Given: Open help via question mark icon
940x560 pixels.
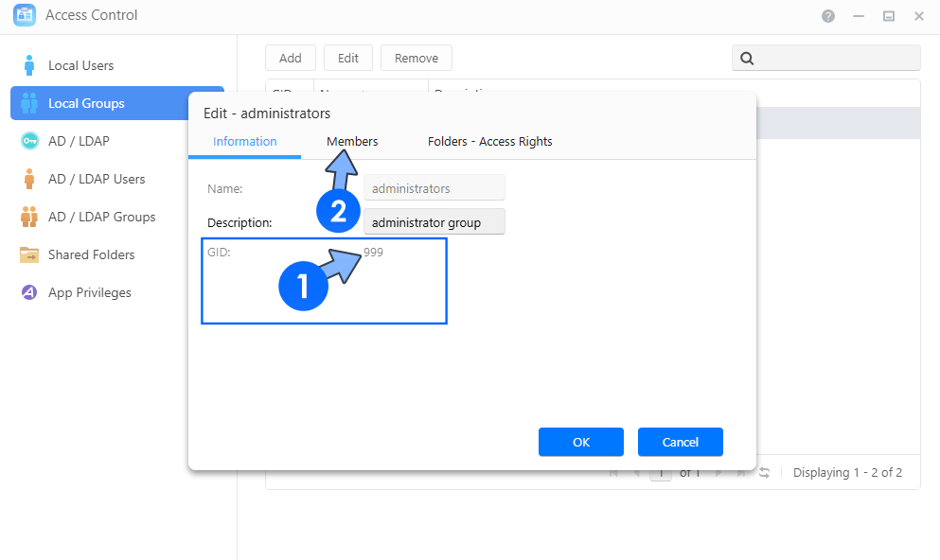Looking at the screenshot, I should [828, 16].
